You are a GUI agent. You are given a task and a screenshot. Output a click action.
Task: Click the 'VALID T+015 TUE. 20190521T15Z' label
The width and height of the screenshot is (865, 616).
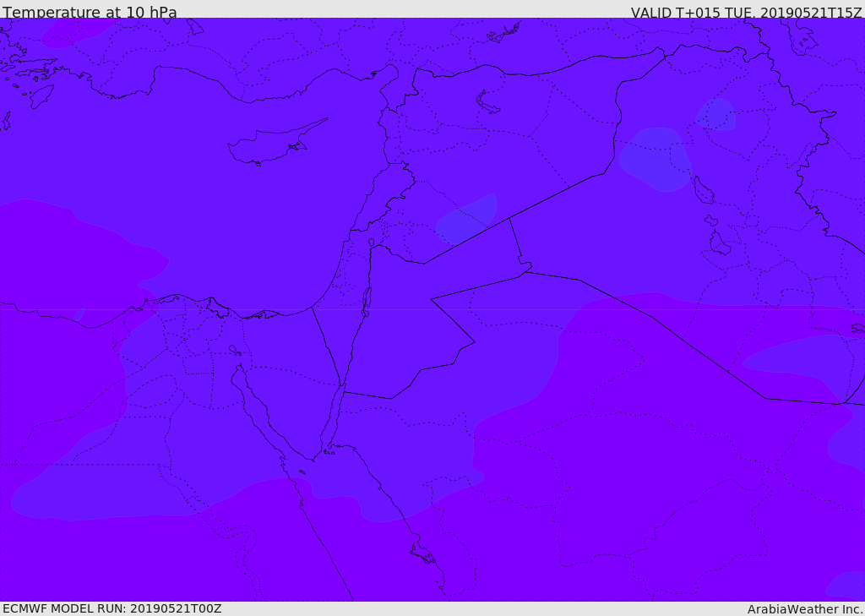747,13
